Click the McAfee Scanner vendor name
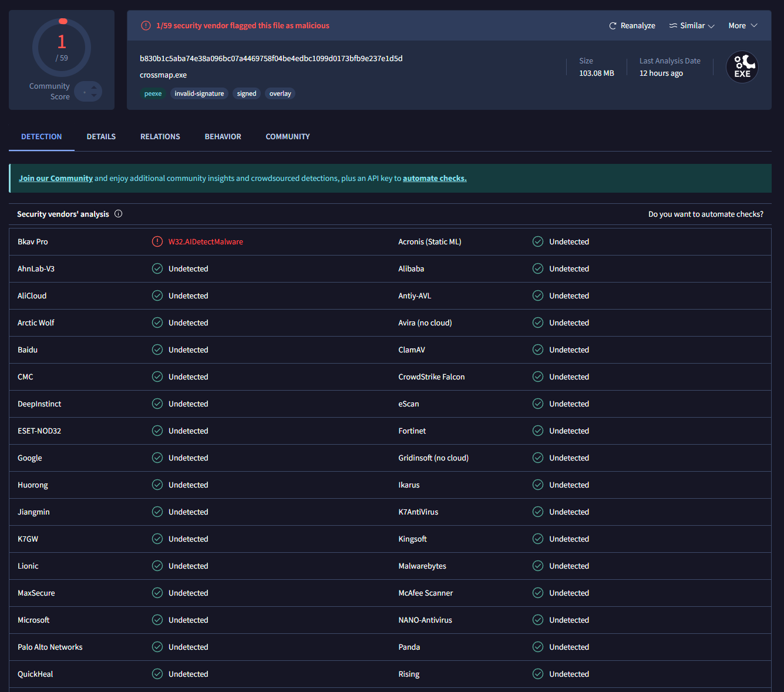This screenshot has width=784, height=692. pos(426,593)
